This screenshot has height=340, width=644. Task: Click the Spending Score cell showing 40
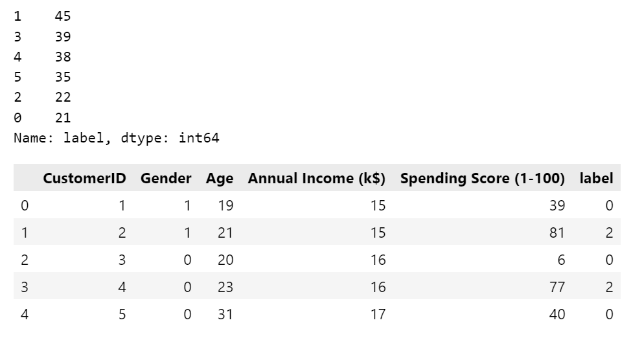coord(557,315)
